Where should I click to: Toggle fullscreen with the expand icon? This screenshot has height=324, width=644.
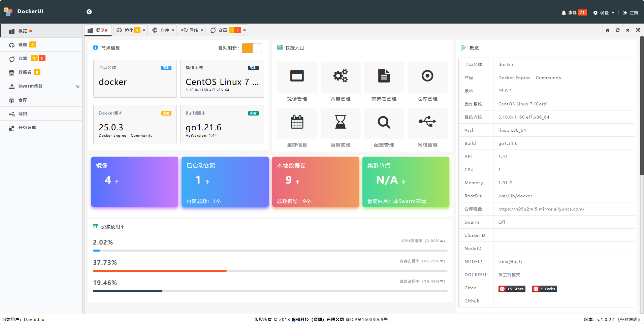pos(638,30)
